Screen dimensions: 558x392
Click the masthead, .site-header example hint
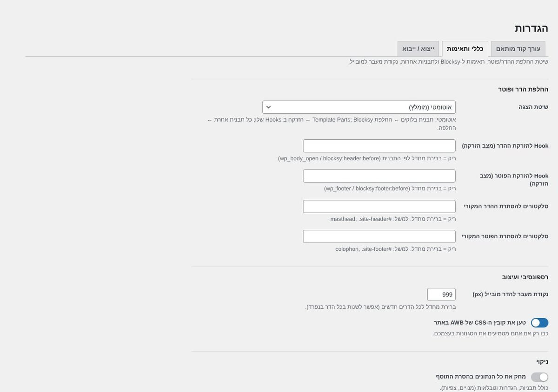[x=393, y=219]
